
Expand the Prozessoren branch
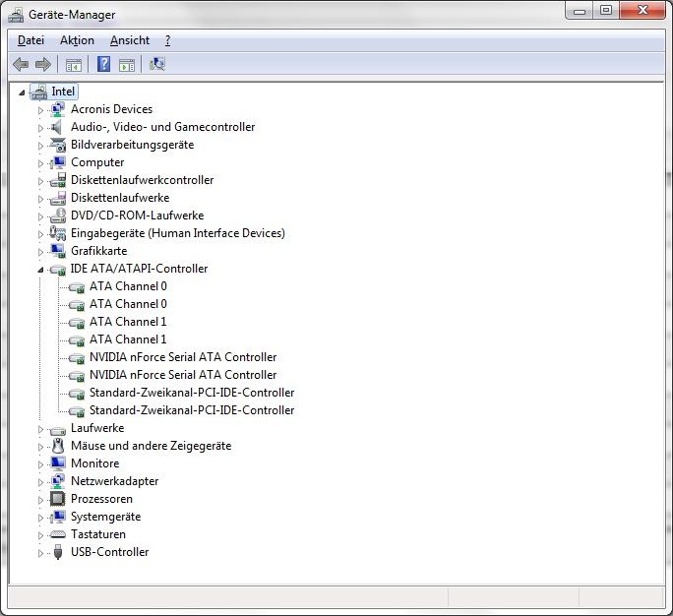(x=40, y=500)
